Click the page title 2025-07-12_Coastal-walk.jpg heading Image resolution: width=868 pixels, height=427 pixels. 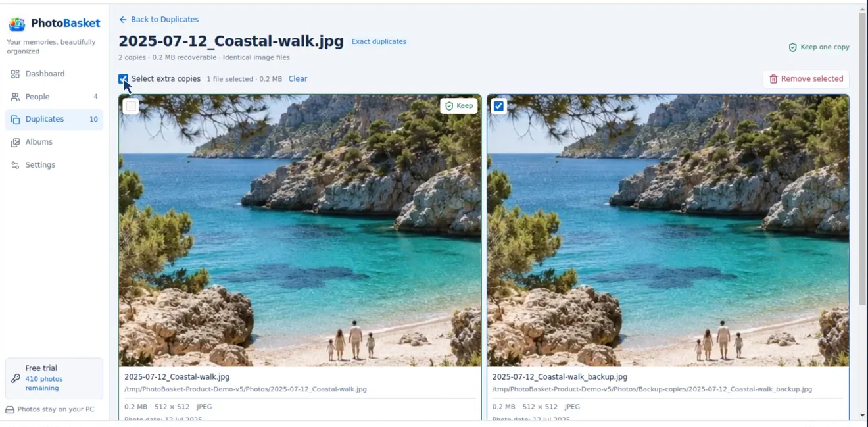click(231, 41)
